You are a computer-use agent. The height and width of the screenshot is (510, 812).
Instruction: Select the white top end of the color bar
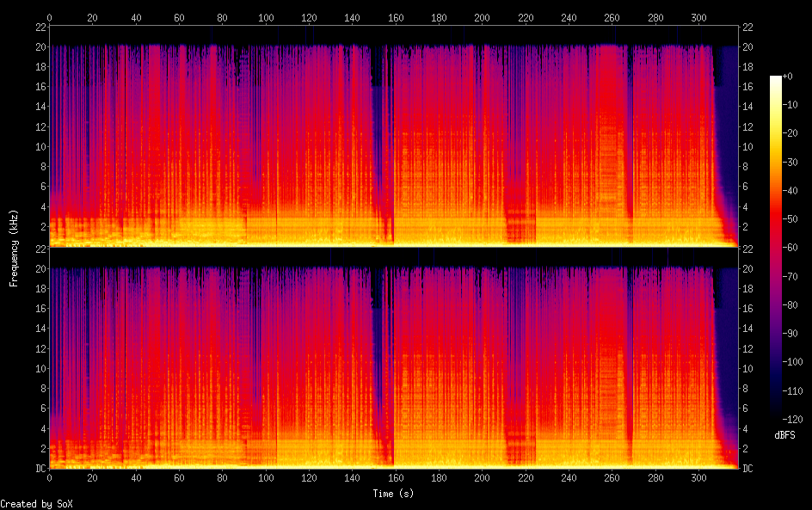776,79
